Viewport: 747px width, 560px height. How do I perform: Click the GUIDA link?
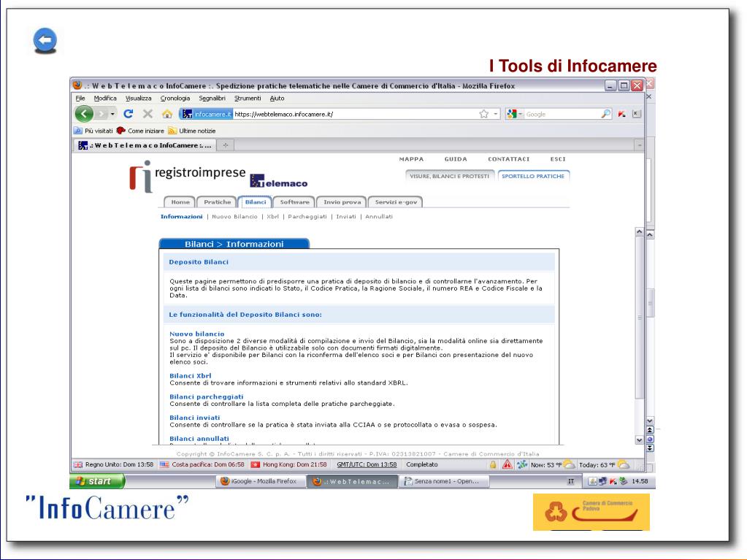point(456,159)
